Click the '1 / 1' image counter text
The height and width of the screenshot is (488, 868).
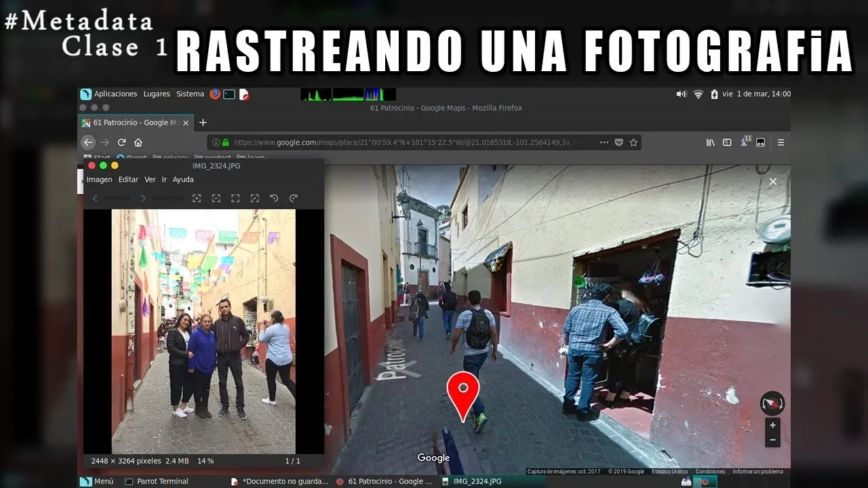292,461
